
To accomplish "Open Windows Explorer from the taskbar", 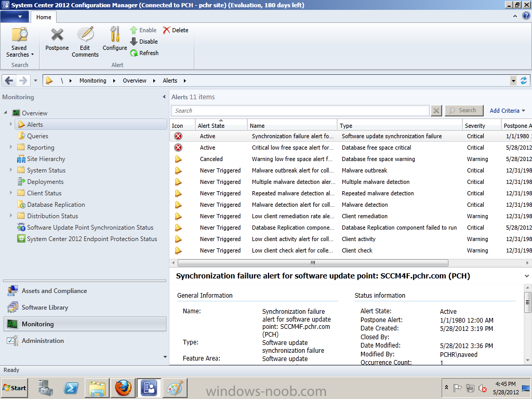I will [97, 388].
